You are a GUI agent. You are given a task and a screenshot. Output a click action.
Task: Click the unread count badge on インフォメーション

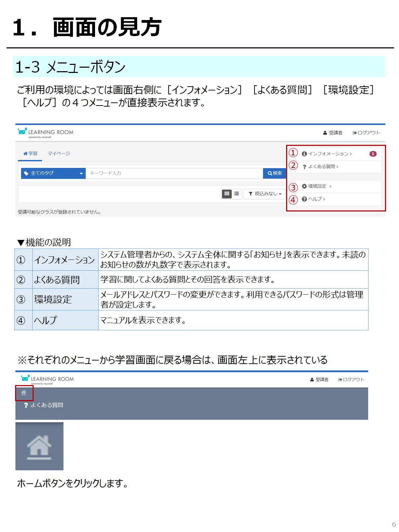(373, 154)
